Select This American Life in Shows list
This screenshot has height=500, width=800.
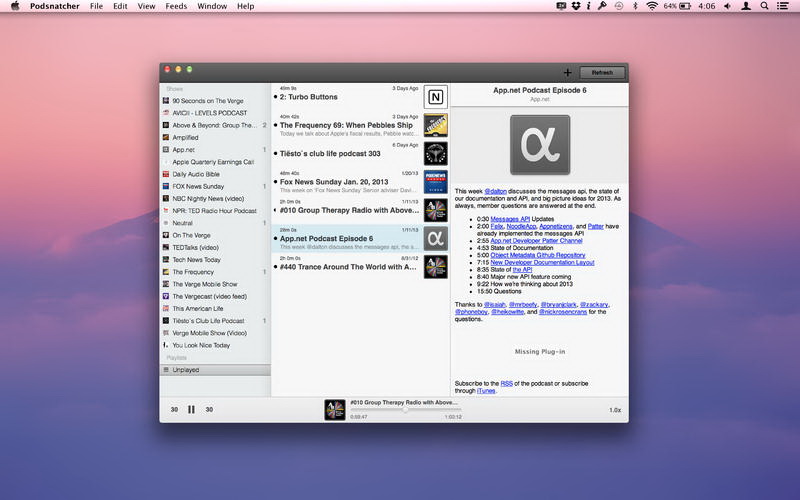(x=197, y=309)
